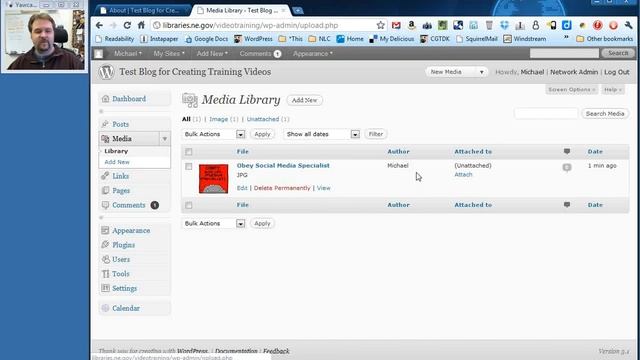This screenshot has height=360, width=640.
Task: Click the Log Out link
Action: click(616, 72)
